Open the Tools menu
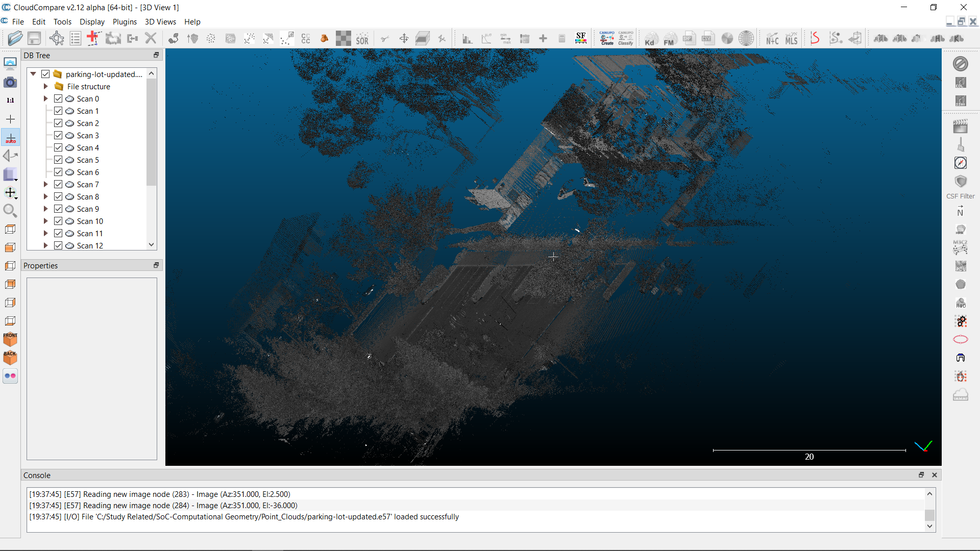This screenshot has width=980, height=551. coord(61,21)
